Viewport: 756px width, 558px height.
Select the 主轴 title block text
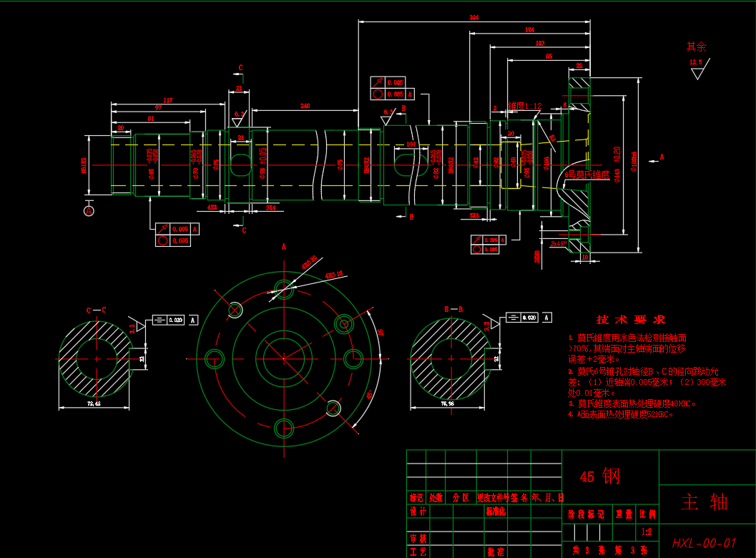(x=705, y=502)
